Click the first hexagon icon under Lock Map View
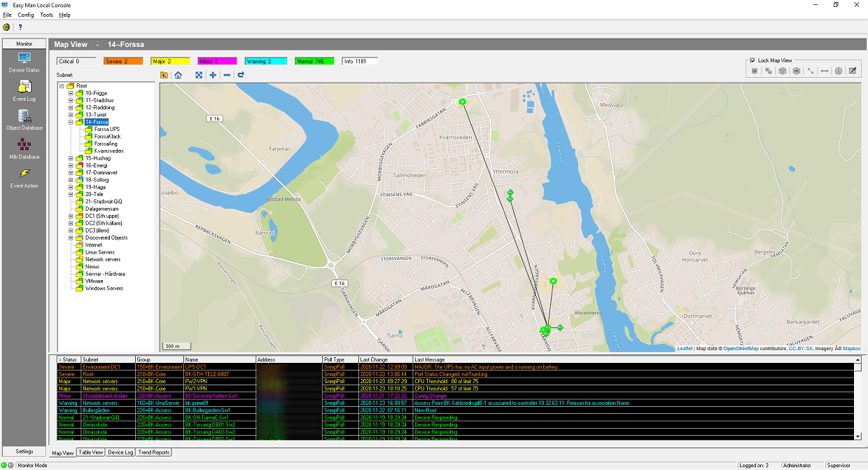Image resolution: width=868 pixels, height=470 pixels. [783, 71]
